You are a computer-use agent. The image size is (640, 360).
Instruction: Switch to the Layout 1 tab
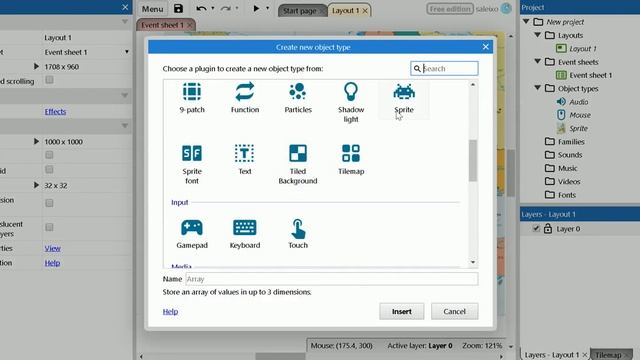coord(345,11)
